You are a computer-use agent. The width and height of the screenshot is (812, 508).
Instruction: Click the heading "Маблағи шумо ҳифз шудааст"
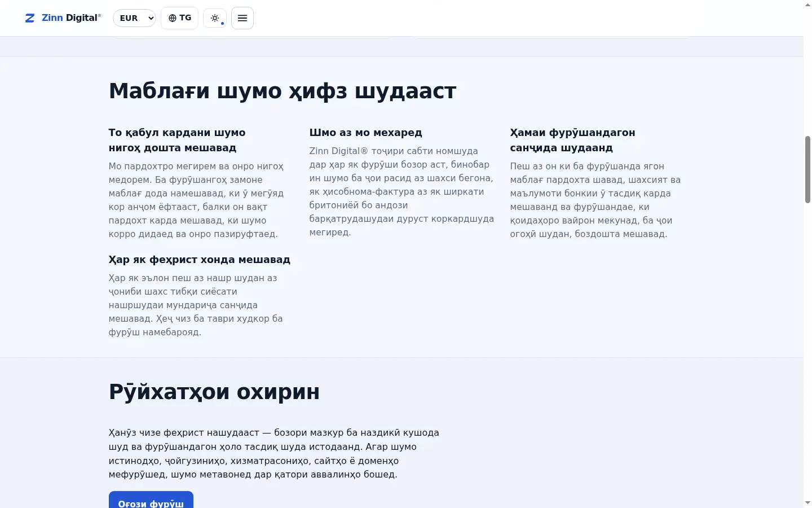point(283,91)
